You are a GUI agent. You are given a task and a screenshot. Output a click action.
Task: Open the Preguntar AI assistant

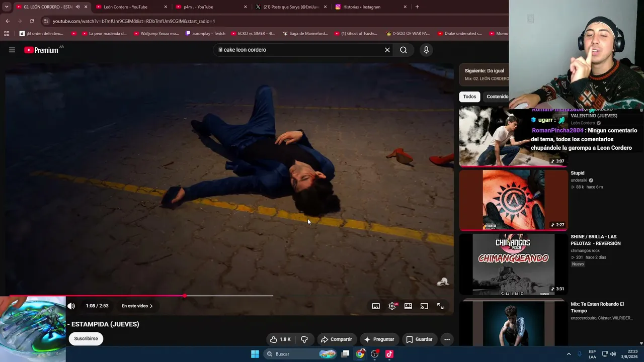pyautogui.click(x=379, y=339)
